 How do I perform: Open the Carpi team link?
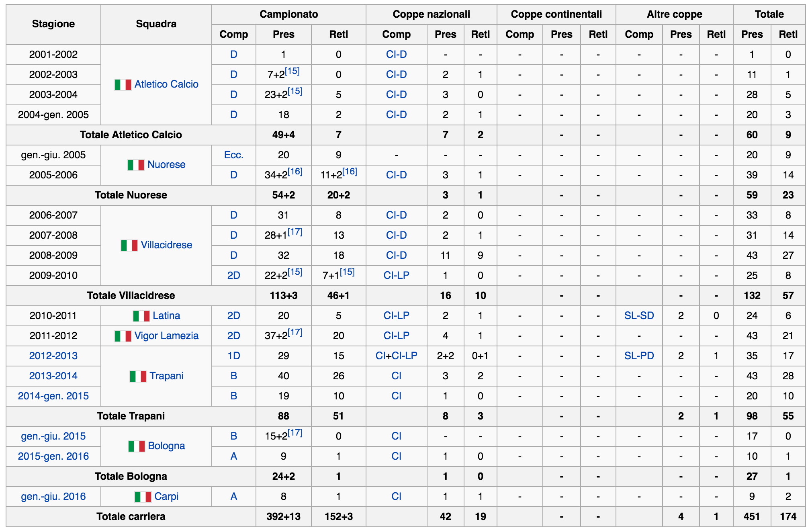tap(166, 497)
